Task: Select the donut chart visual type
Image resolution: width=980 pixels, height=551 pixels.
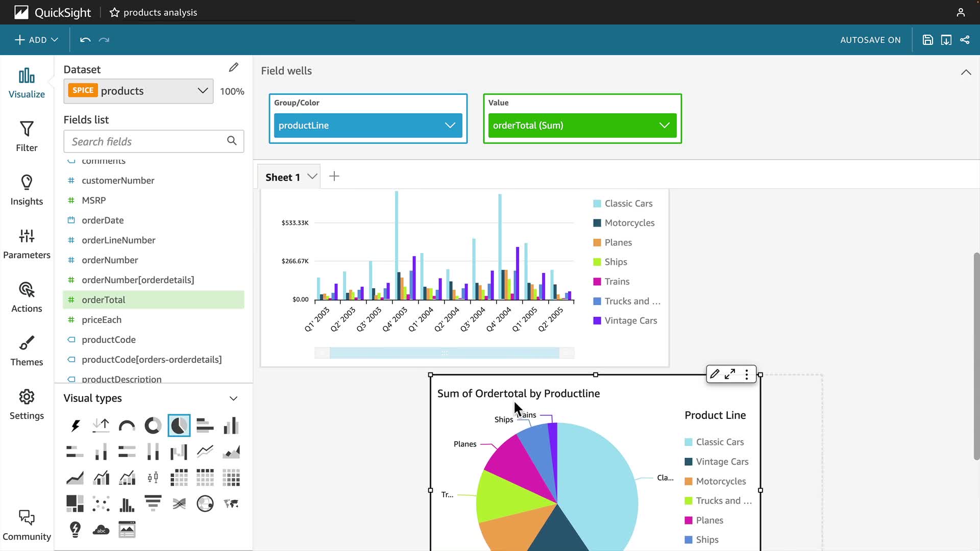Action: (x=153, y=425)
